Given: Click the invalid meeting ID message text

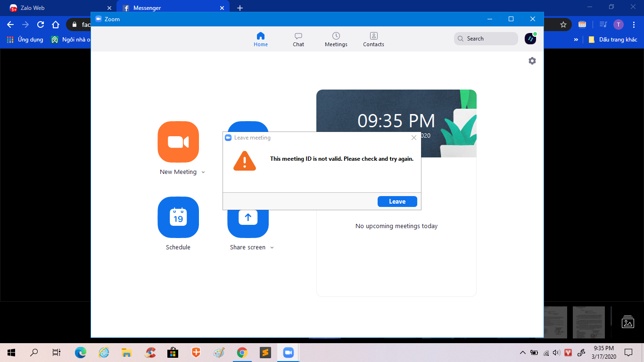Looking at the screenshot, I should pos(342,159).
